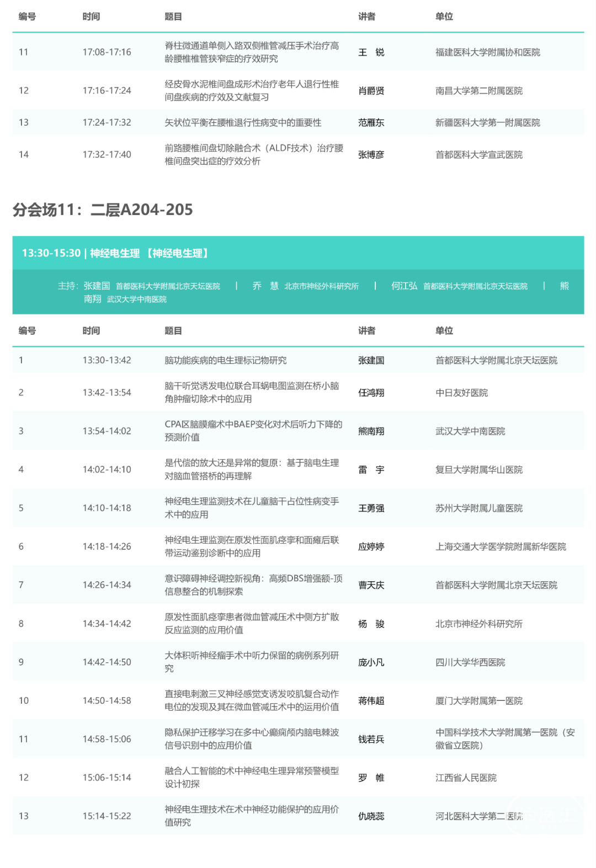The height and width of the screenshot is (868, 596).
Task: Select title 经皮骨水泥椎间盘成形术治疗老年人
Action: 252,90
